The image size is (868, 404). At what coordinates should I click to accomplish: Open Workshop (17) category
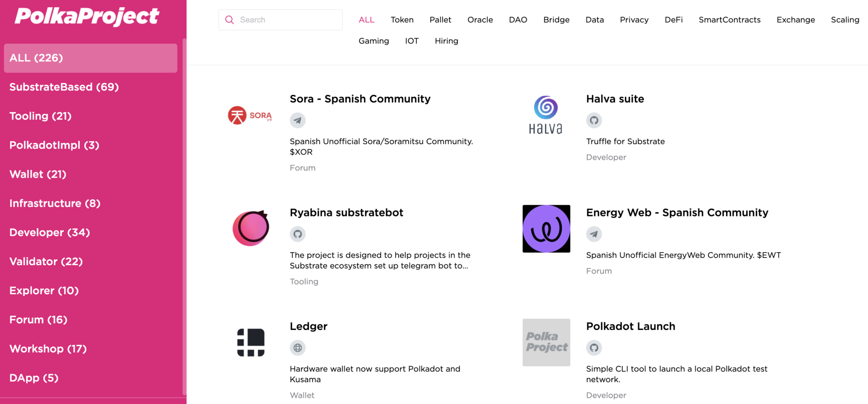click(x=90, y=349)
